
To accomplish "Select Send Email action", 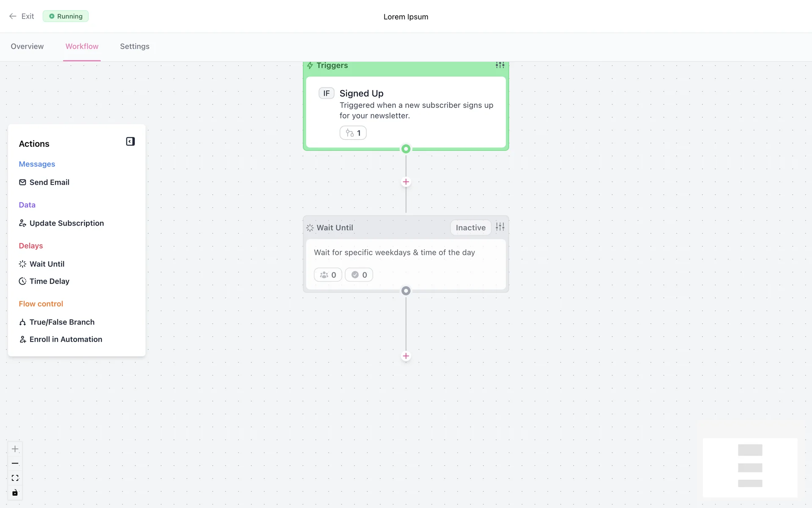I will pyautogui.click(x=49, y=182).
